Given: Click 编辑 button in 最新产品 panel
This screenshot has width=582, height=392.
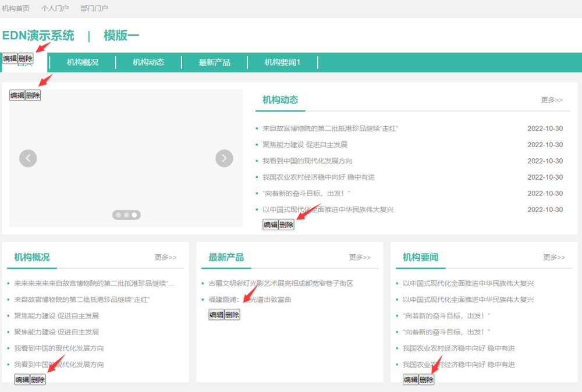Looking at the screenshot, I should pos(217,315).
